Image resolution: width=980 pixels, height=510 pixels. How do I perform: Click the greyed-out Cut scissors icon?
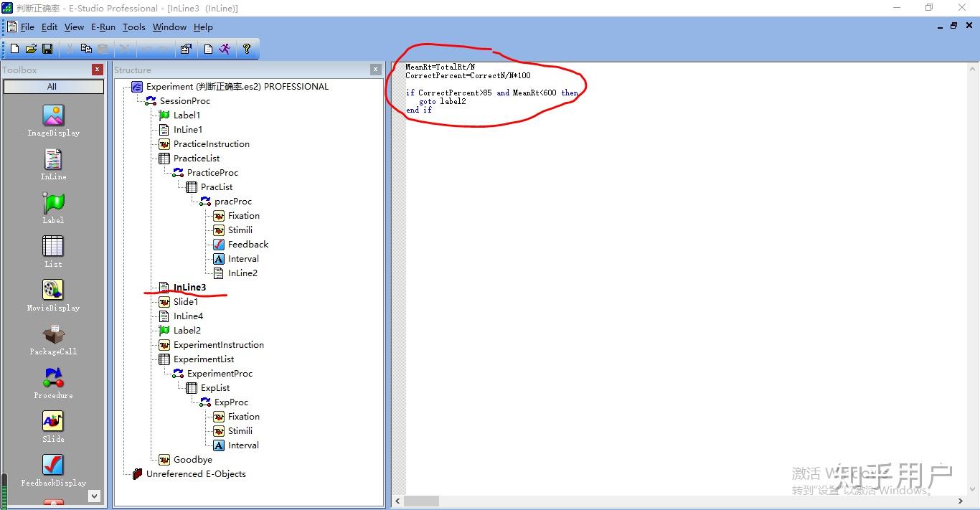pos(70,49)
